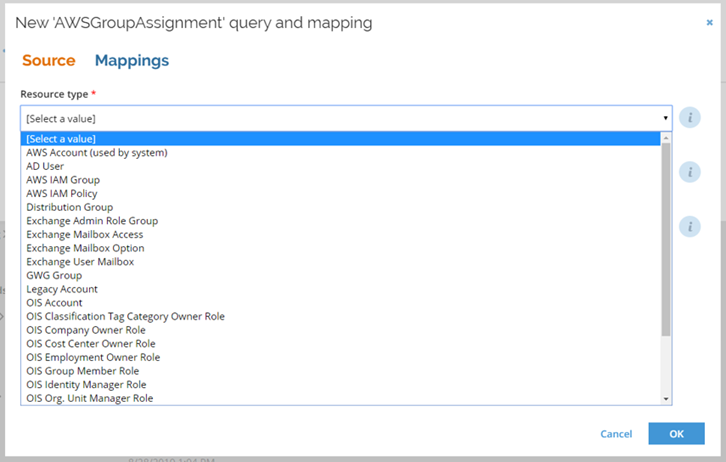
Task: Pick 'Exchange Mailbox Option' entry
Action: [x=341, y=248]
